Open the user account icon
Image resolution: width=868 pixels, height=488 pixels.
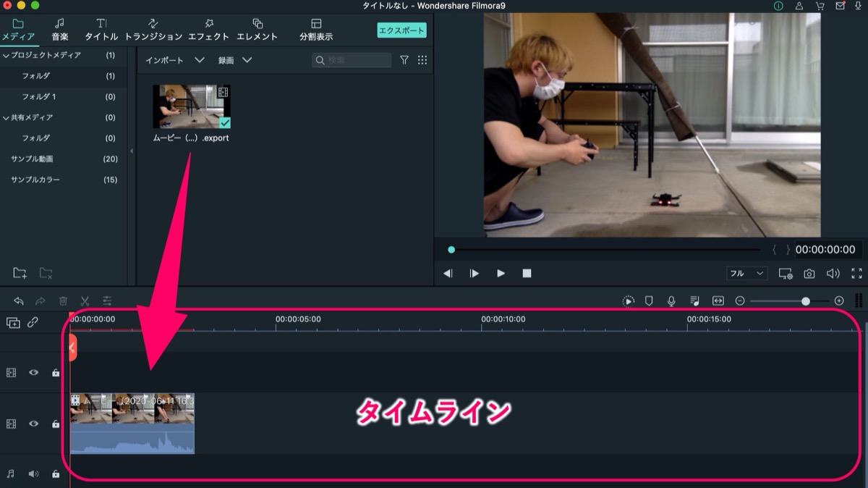(799, 6)
